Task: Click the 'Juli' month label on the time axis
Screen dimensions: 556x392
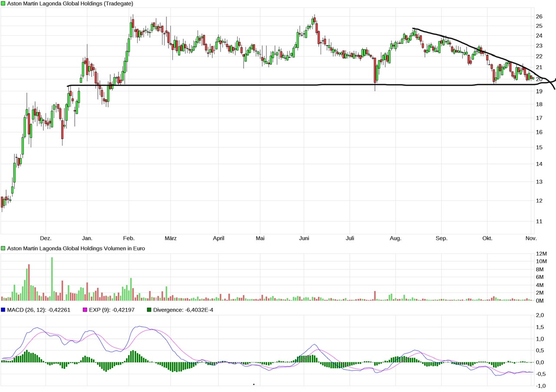Action: (350, 239)
